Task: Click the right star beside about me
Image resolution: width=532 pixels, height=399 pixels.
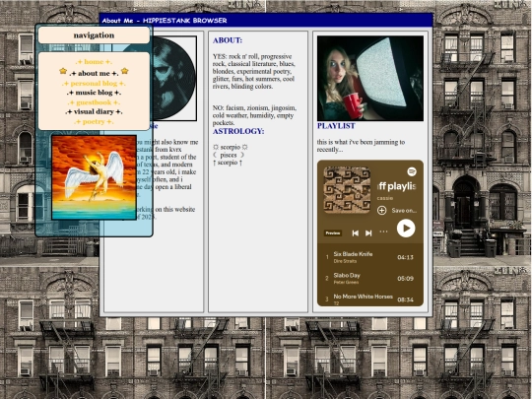Action: [x=125, y=71]
